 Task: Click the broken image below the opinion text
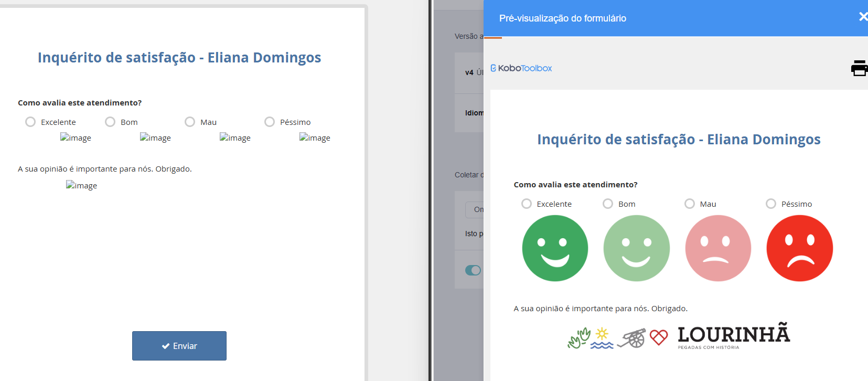pyautogui.click(x=81, y=186)
